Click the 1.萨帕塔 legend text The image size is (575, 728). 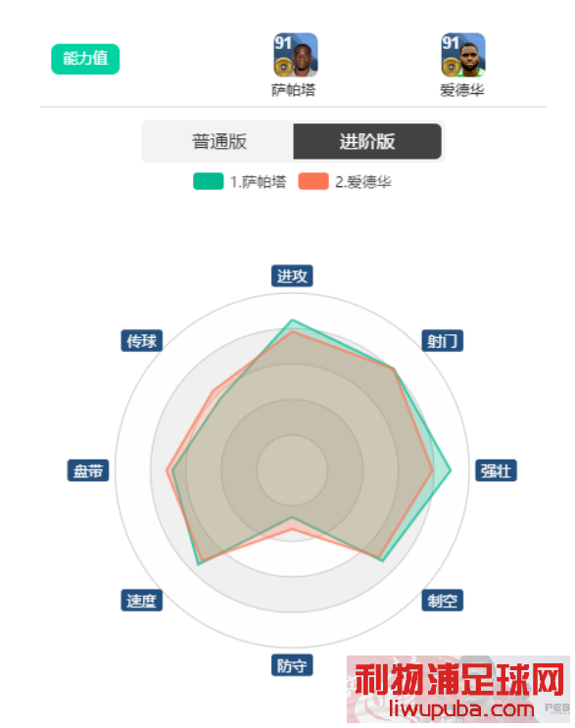pos(258,181)
